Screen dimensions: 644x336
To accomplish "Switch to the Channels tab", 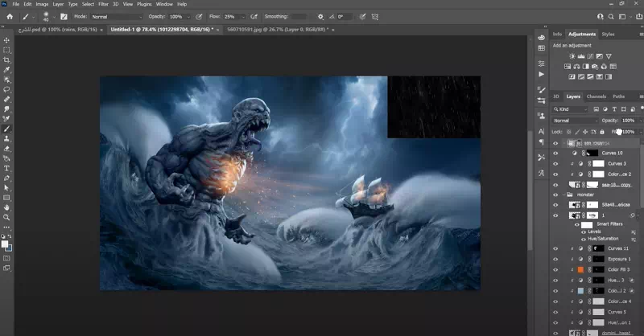I will [x=596, y=96].
